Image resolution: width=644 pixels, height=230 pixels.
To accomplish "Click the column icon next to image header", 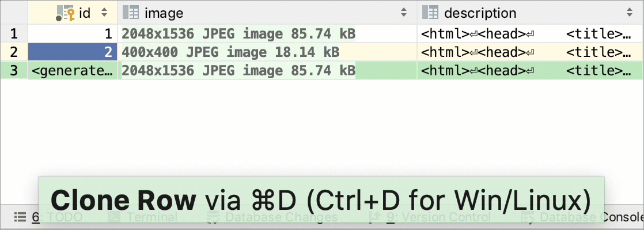I will pyautogui.click(x=131, y=13).
